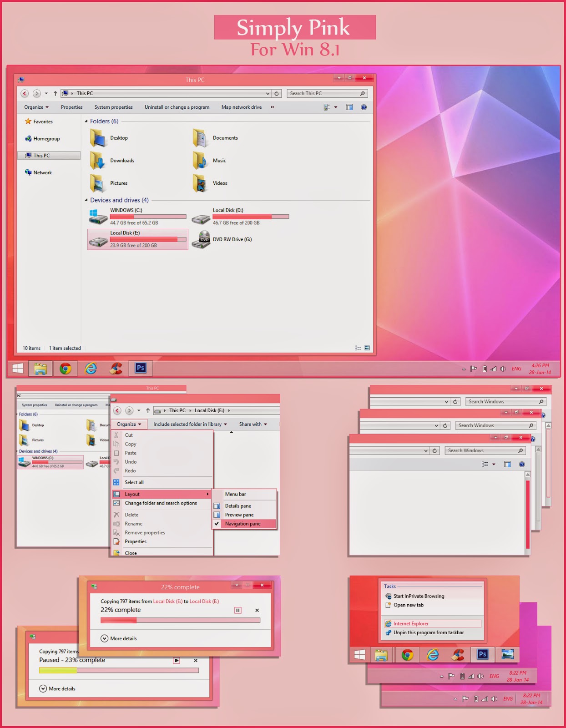566x728 pixels.
Task: Click System properties in This PC toolbar
Action: pos(114,107)
